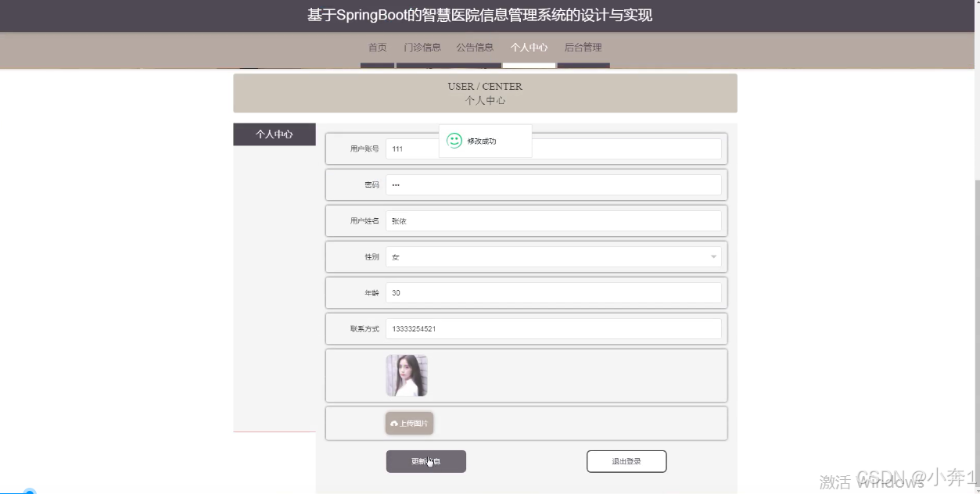Viewport: 980px width, 494px height.
Task: Click the 退出登录 logout button
Action: (626, 461)
